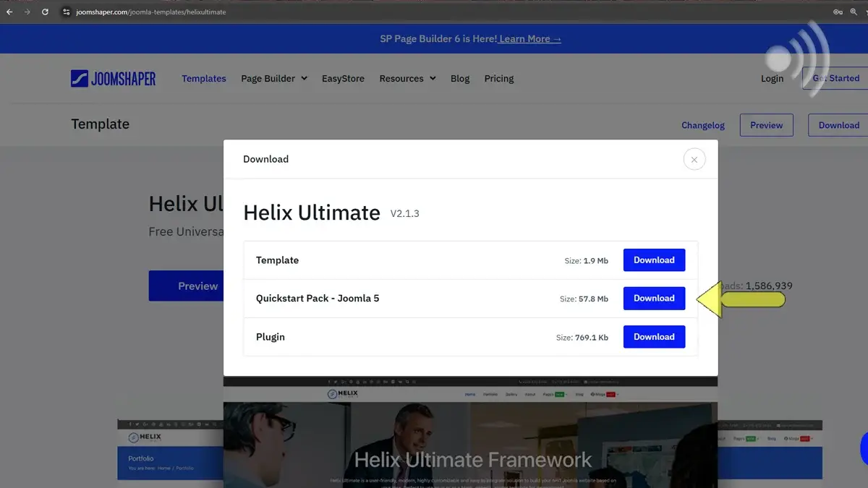Open the Templates menu item
The image size is (868, 488).
pos(204,78)
